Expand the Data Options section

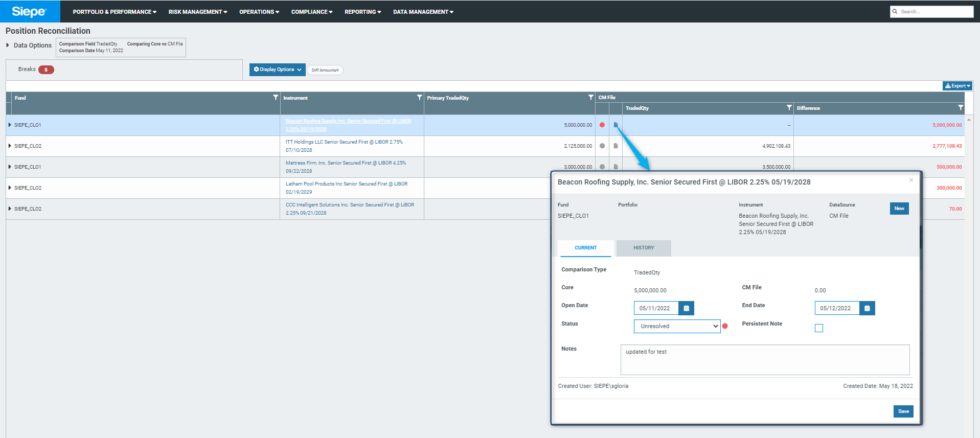point(10,45)
